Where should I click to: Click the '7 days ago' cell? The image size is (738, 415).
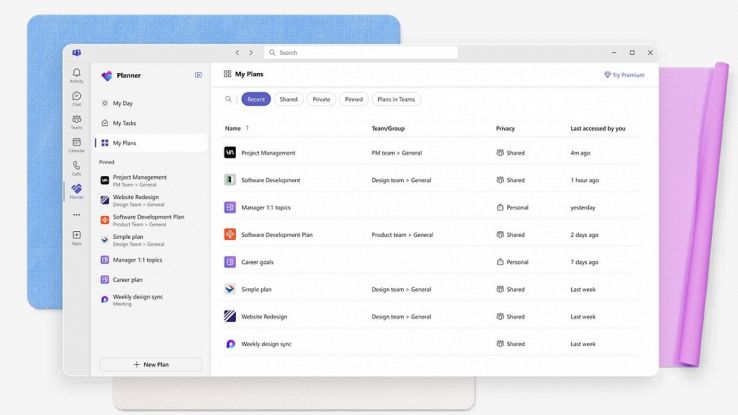pos(584,262)
